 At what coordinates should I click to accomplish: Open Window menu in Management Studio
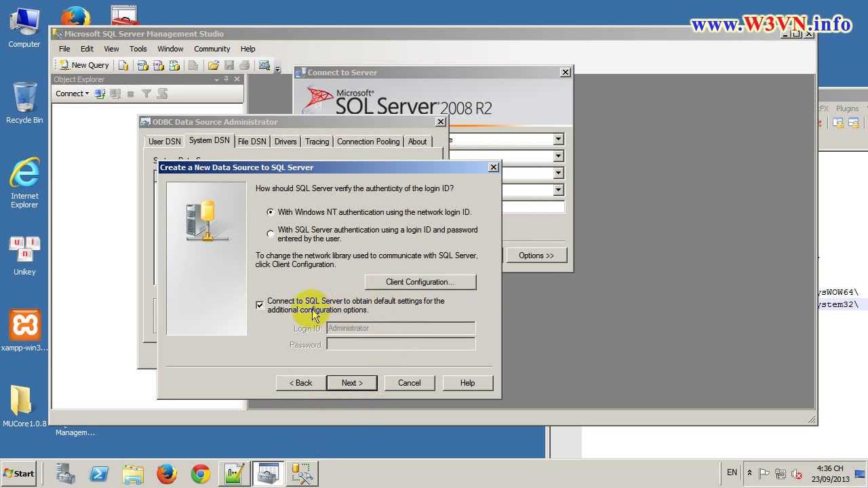(x=170, y=49)
